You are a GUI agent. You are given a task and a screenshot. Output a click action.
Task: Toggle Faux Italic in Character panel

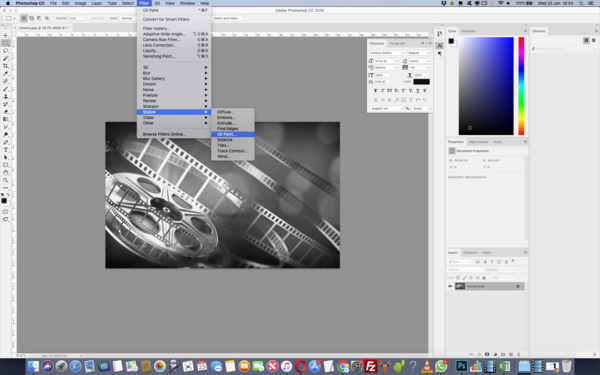pos(382,91)
